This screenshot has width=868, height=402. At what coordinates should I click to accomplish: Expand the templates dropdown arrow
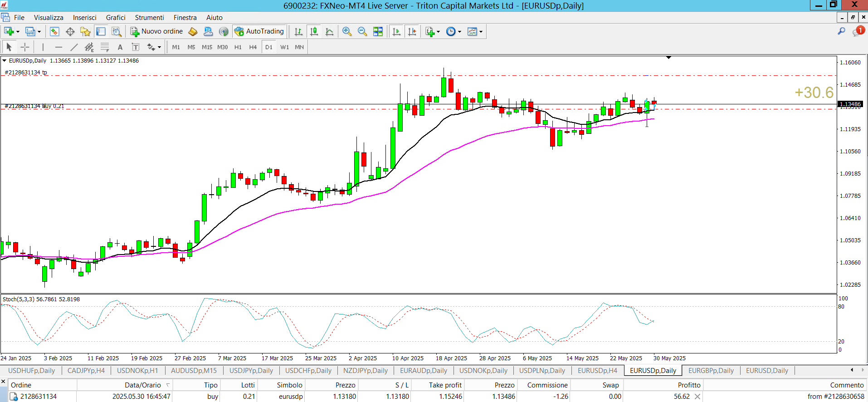pyautogui.click(x=481, y=32)
